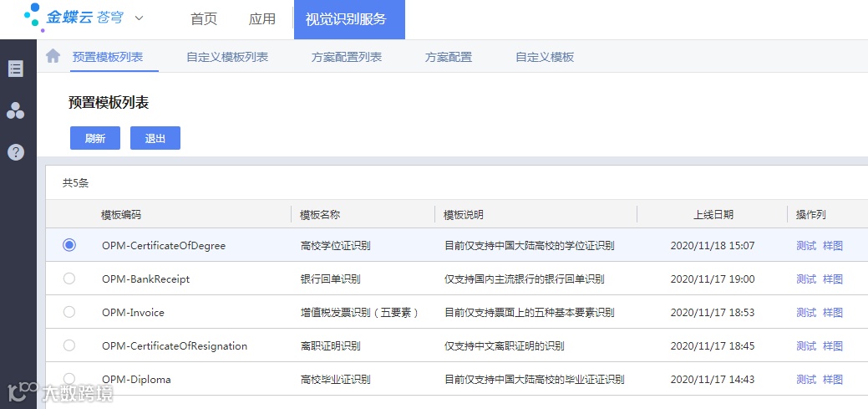The width and height of the screenshot is (868, 409).
Task: Click the OPM-CertificateOfResignation code cell
Action: [175, 346]
